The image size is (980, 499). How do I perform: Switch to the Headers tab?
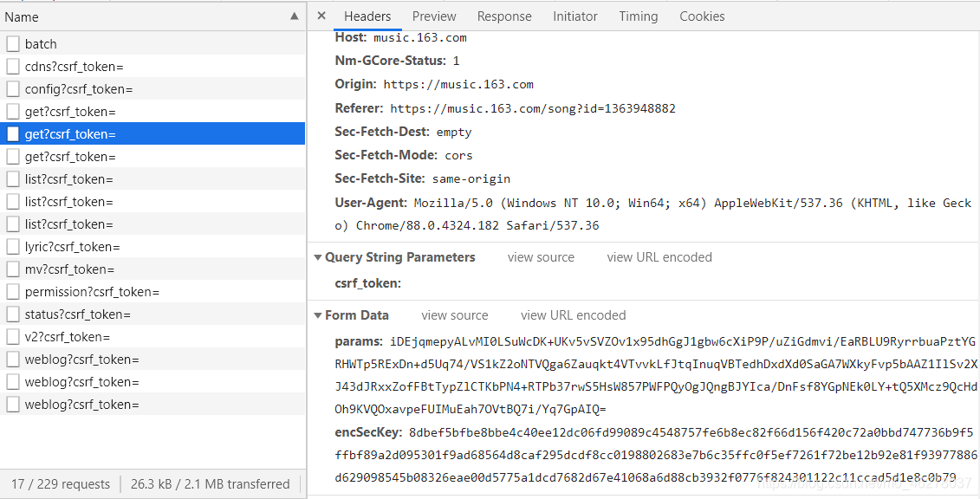(367, 16)
